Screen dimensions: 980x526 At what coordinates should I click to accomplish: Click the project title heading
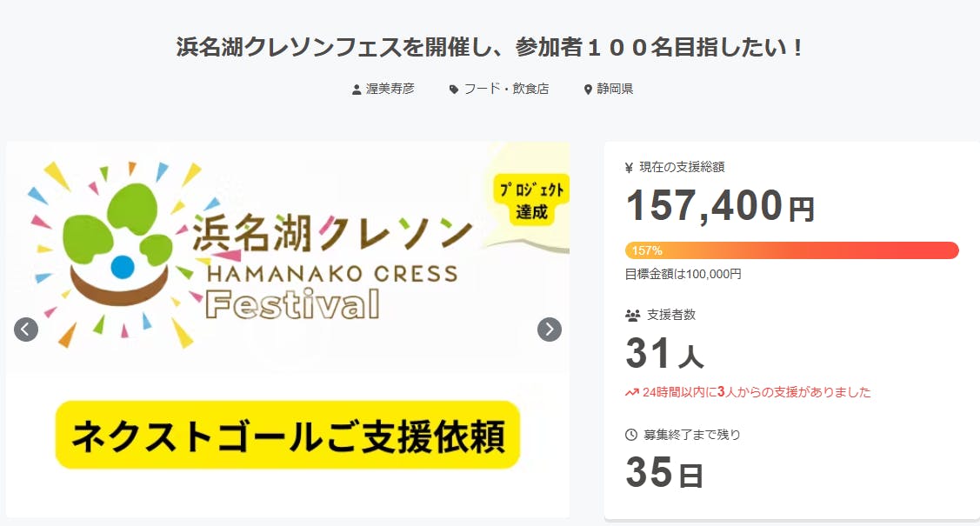(490, 47)
